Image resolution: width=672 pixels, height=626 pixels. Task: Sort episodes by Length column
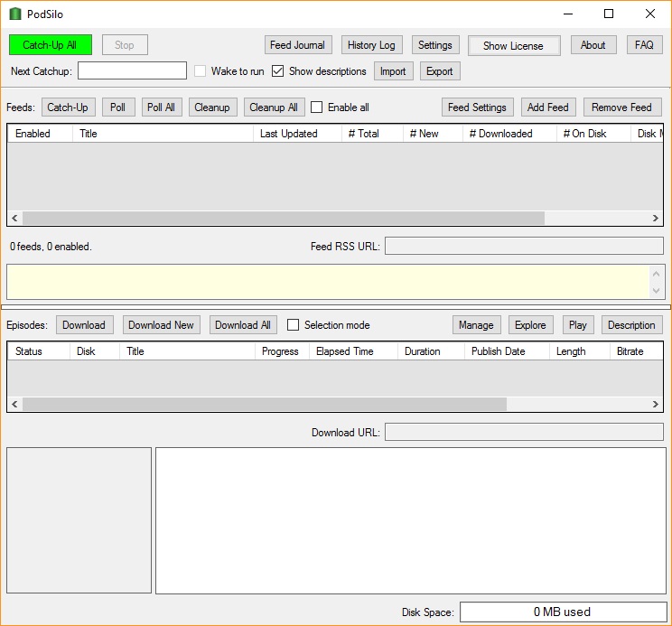click(x=580, y=351)
